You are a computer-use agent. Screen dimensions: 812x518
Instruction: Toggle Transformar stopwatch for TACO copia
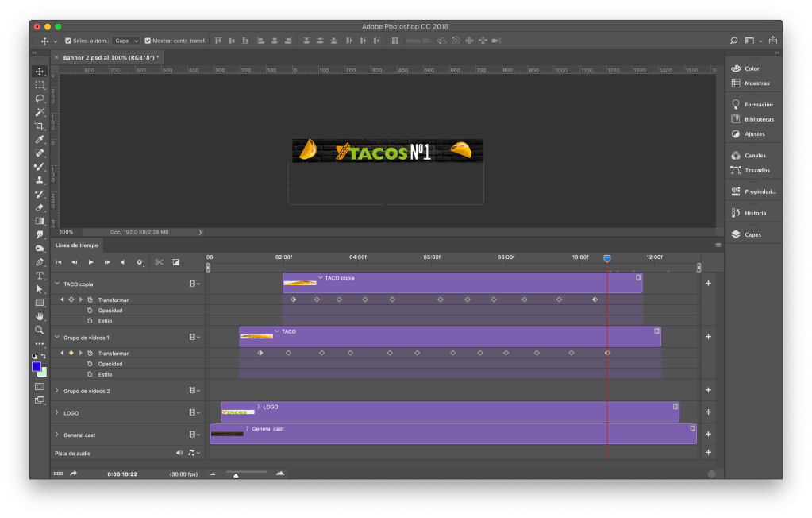pos(90,300)
